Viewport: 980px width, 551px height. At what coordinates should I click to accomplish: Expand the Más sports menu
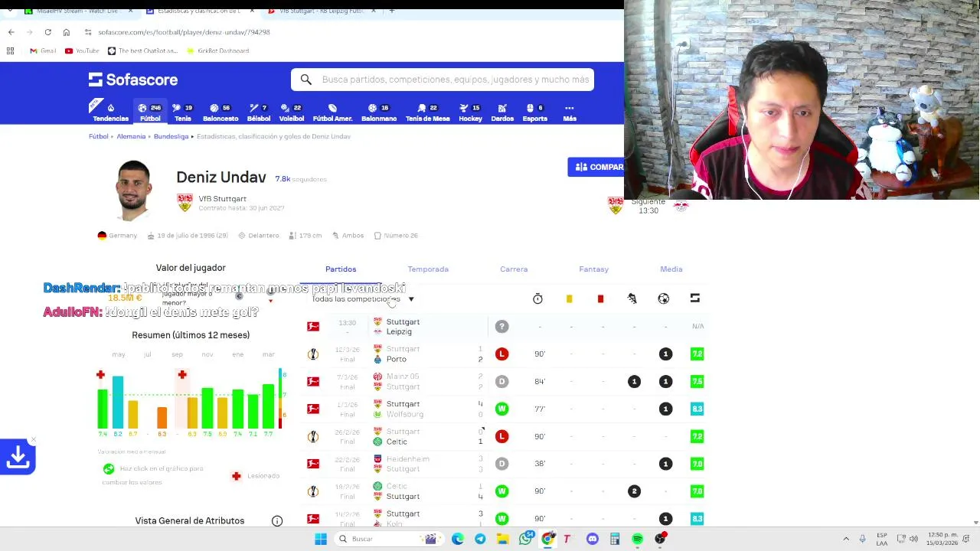pyautogui.click(x=570, y=112)
